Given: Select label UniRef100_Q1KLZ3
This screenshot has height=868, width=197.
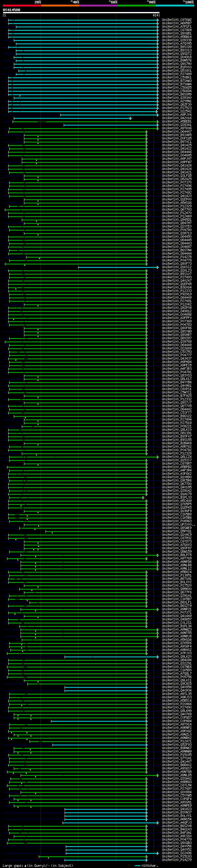Looking at the screenshot, I should pyautogui.click(x=177, y=270).
